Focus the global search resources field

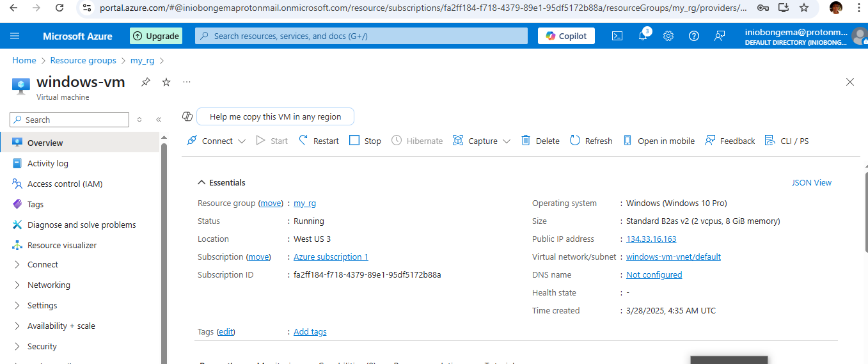point(361,36)
